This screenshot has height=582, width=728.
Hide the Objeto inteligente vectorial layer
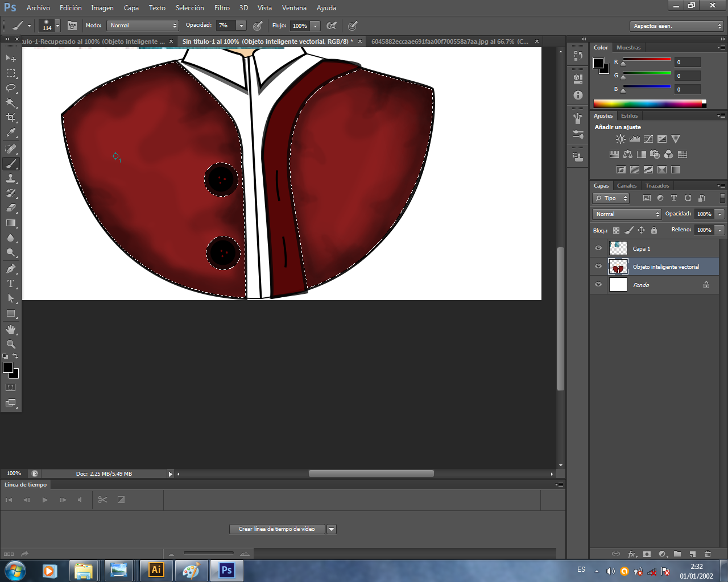(598, 267)
